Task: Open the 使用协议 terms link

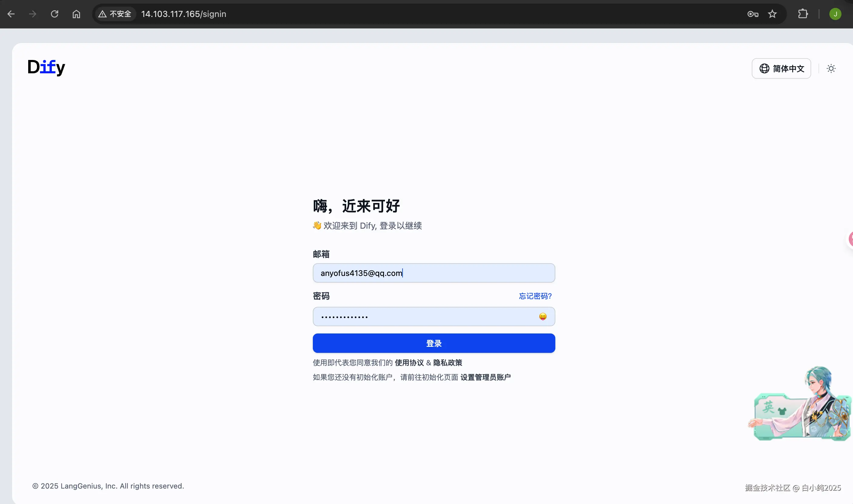Action: [x=409, y=363]
